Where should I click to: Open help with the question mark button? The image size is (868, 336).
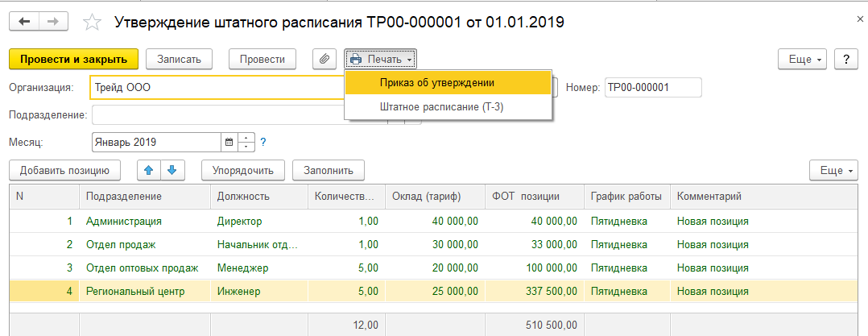845,59
